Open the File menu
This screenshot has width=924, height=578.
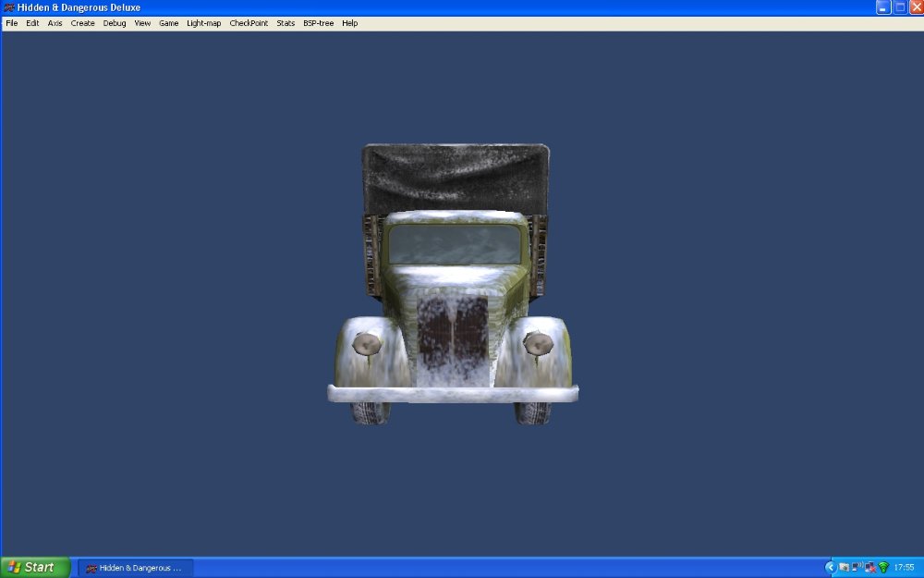(12, 23)
